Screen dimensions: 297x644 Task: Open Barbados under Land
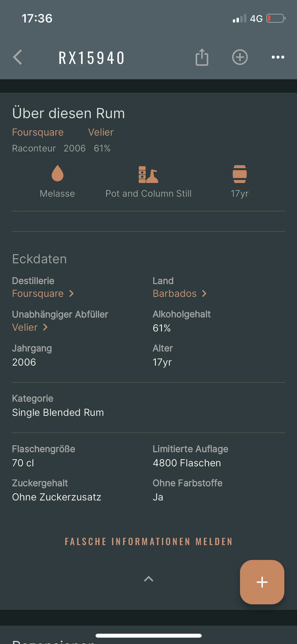[x=180, y=293]
